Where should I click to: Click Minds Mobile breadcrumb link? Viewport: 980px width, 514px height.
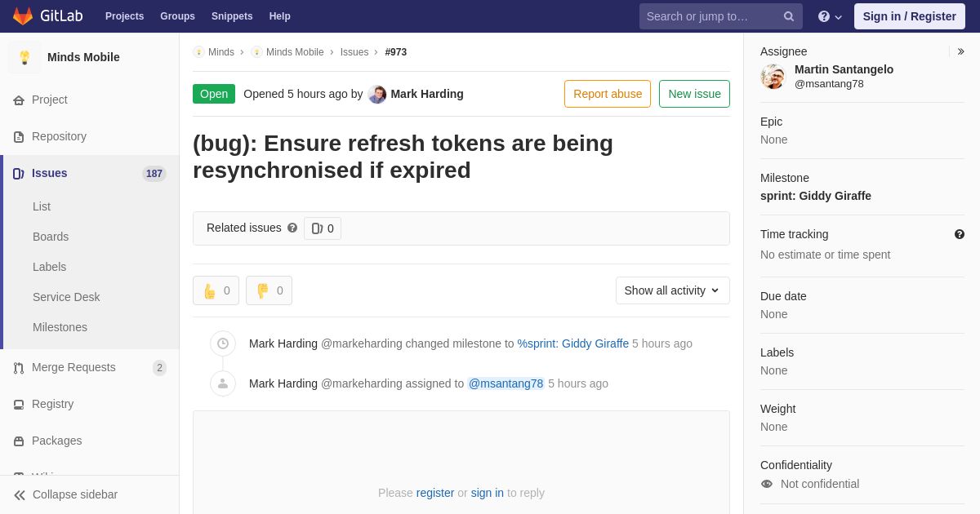pos(295,52)
